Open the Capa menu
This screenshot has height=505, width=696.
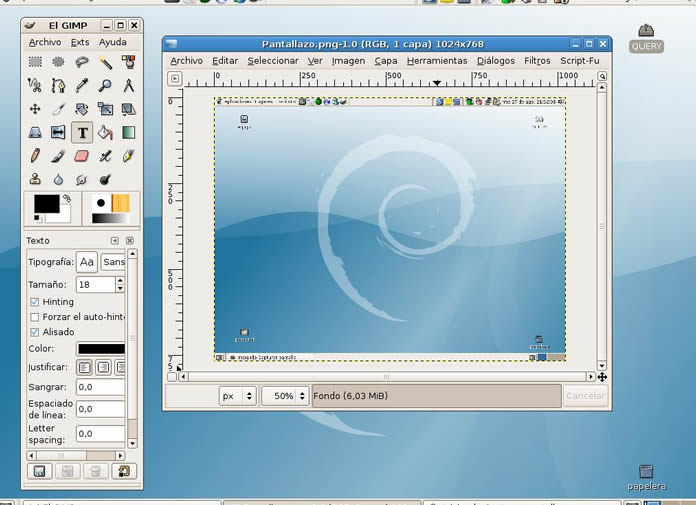385,61
